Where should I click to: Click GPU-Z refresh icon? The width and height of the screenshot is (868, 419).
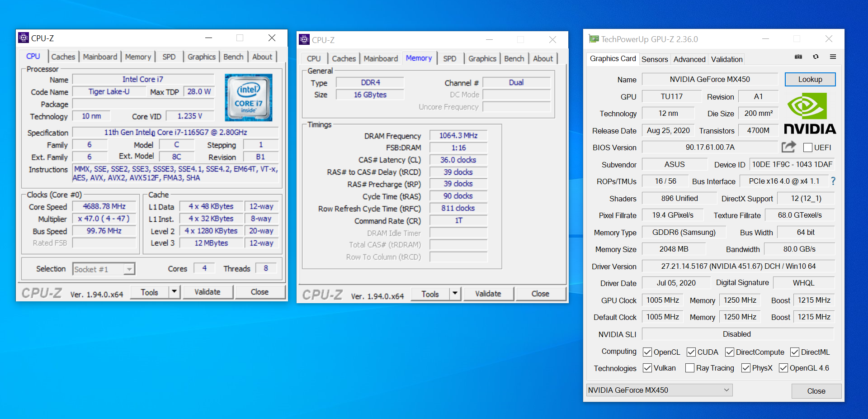point(816,57)
